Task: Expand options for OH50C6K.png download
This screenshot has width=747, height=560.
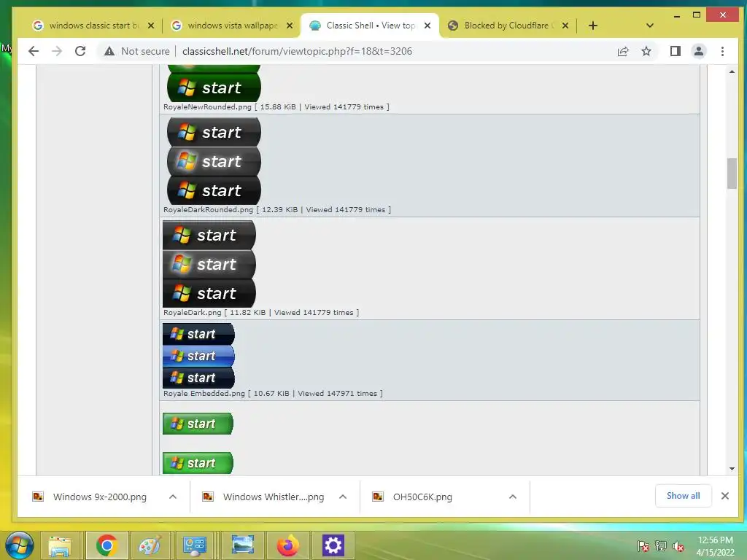Action: click(513, 497)
